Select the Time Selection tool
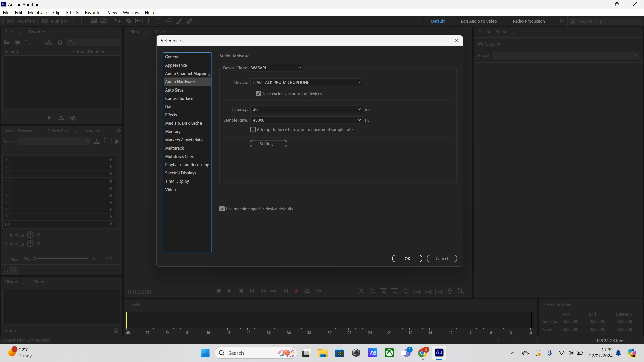The height and width of the screenshot is (362, 644). point(149,21)
